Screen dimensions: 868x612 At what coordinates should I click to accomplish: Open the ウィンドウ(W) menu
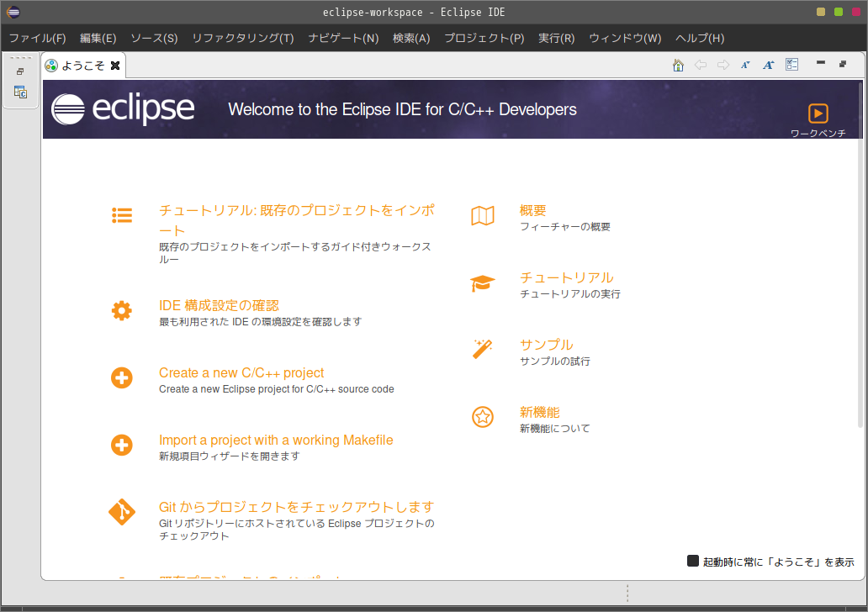pos(625,38)
